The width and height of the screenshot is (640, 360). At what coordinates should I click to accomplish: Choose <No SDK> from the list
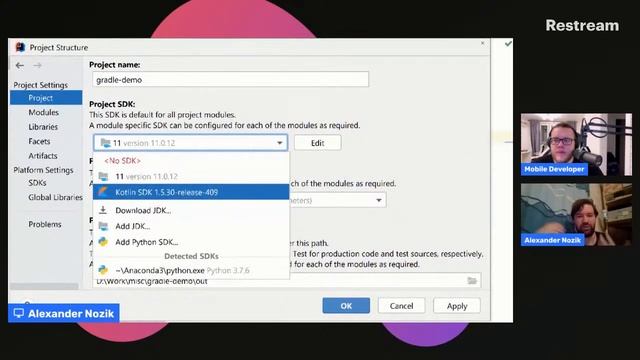pos(191,161)
